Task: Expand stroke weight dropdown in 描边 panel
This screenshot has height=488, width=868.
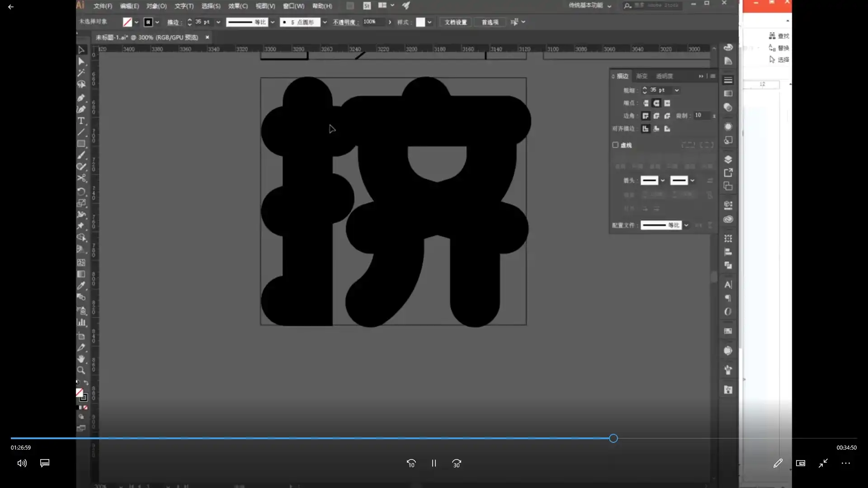Action: click(677, 90)
